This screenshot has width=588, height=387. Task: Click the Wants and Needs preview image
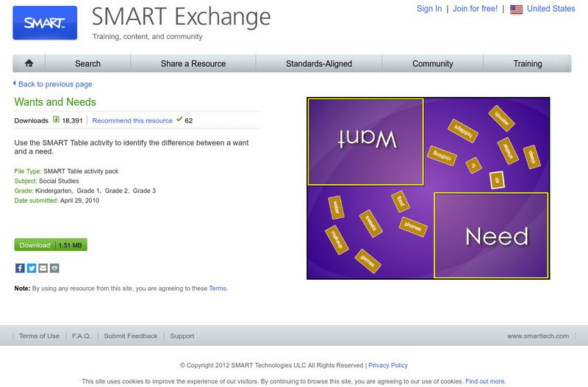point(429,188)
